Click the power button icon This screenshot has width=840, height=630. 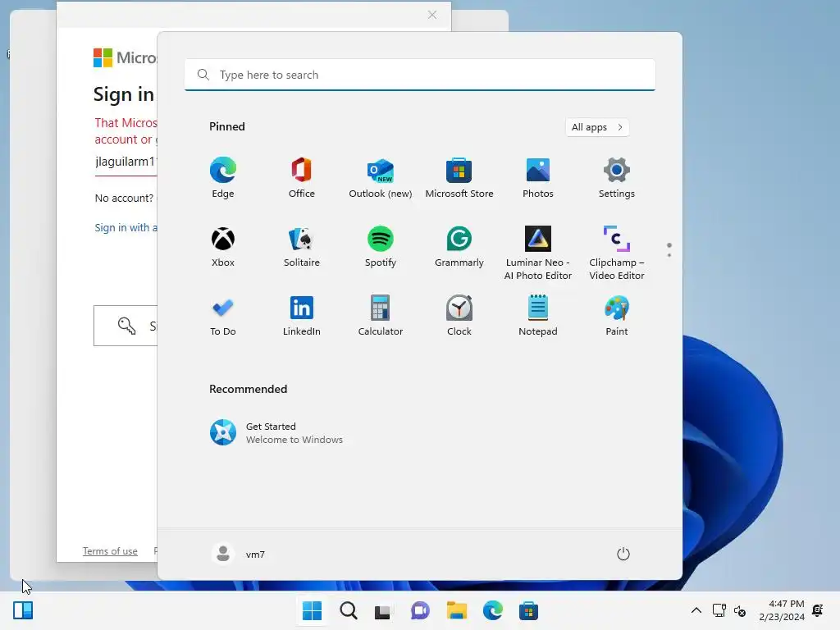(623, 554)
